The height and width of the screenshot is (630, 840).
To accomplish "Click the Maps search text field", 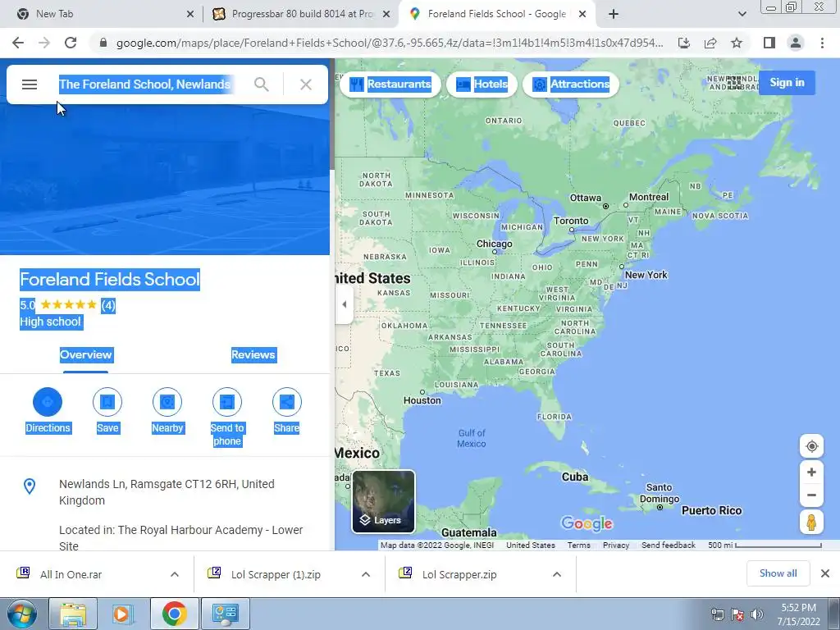I will tap(144, 84).
